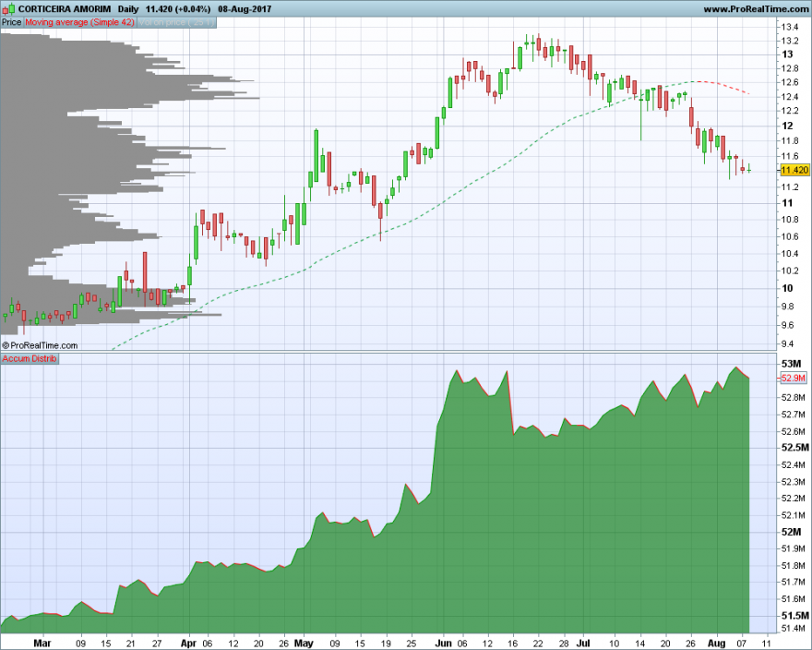This screenshot has width=812, height=650.
Task: Open the Accum Distrib indicator label
Action: [29, 358]
